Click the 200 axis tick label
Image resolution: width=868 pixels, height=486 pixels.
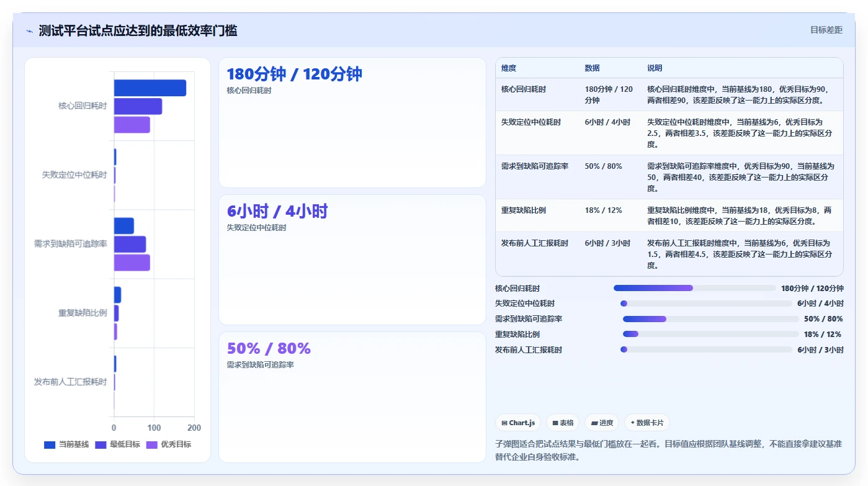[x=194, y=428]
